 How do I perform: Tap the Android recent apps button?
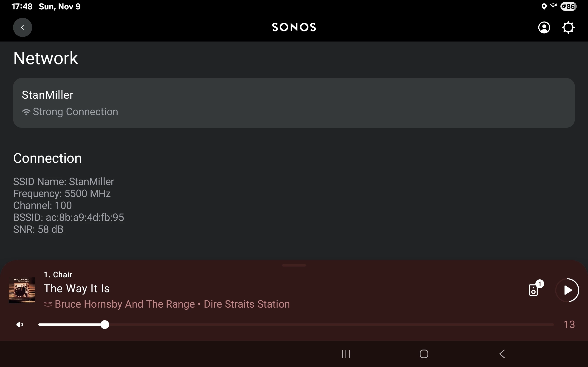(x=346, y=354)
